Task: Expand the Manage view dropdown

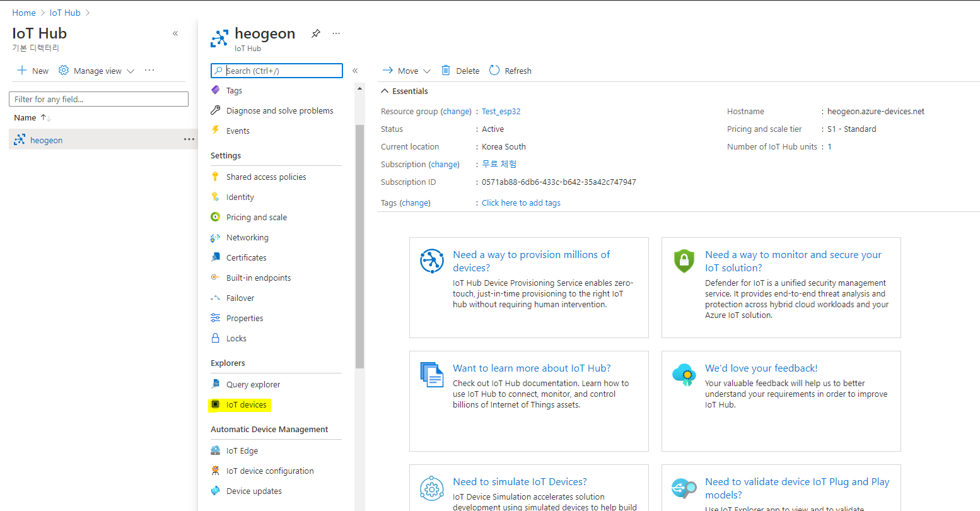Action: [x=131, y=71]
